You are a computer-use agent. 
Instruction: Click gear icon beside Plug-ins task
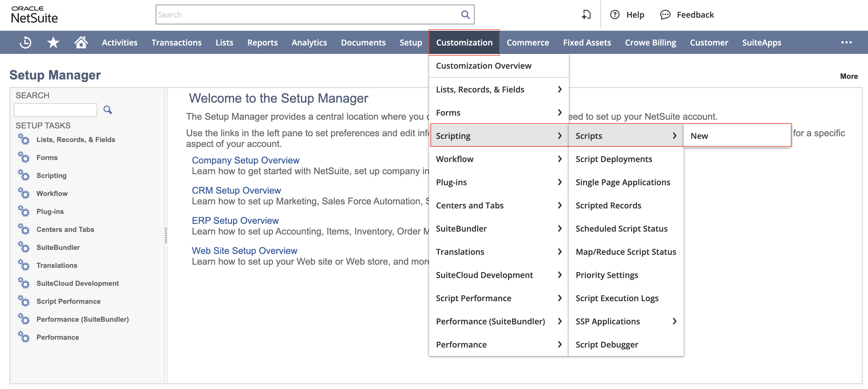pyautogui.click(x=23, y=211)
